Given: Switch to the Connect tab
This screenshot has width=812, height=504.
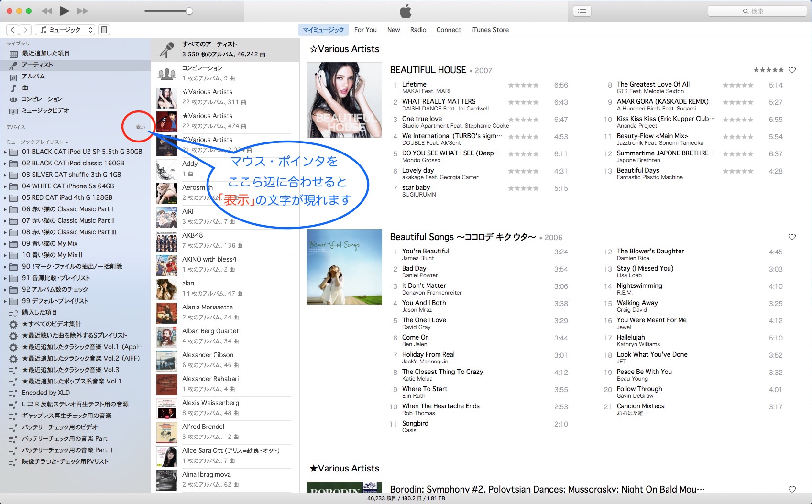Looking at the screenshot, I should (449, 30).
